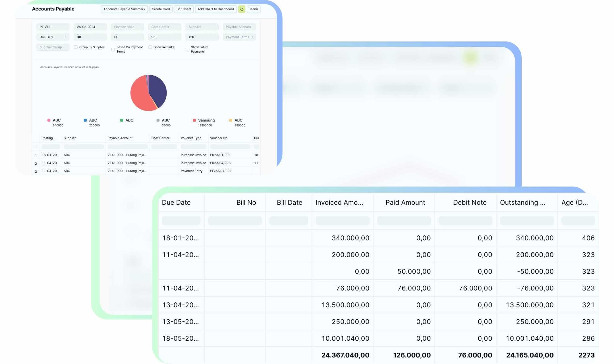Click the yellow ABC legend marker

(x=231, y=120)
